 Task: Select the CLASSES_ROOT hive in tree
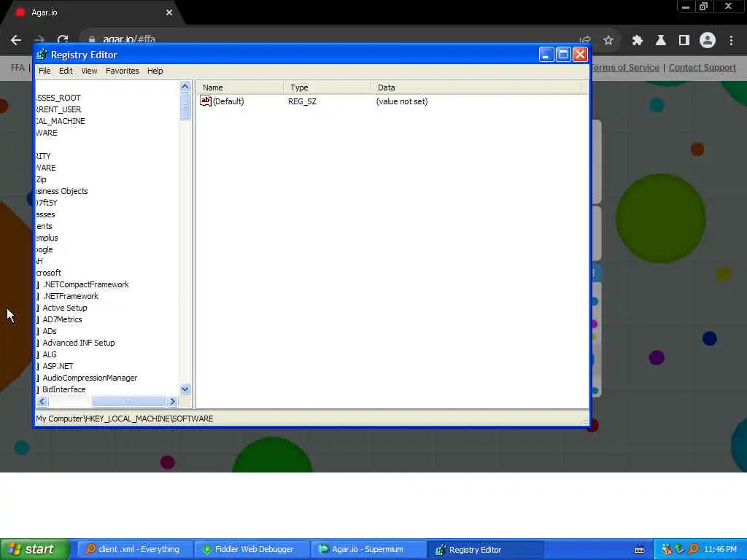58,98
